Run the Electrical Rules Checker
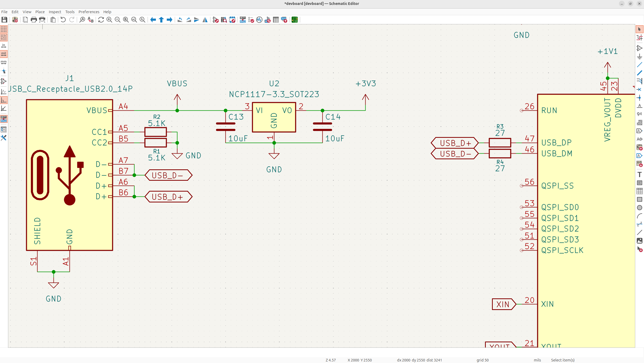This screenshot has height=363, width=644. pyautogui.click(x=251, y=20)
